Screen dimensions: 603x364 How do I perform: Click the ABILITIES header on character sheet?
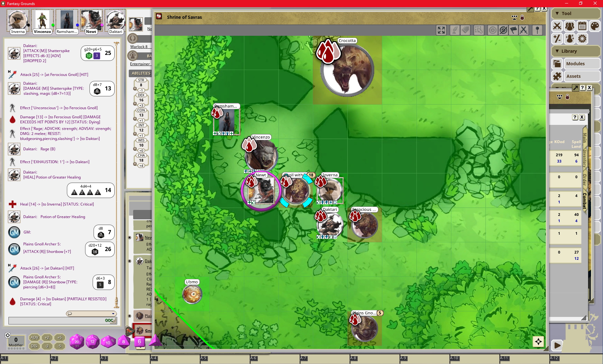pyautogui.click(x=141, y=73)
